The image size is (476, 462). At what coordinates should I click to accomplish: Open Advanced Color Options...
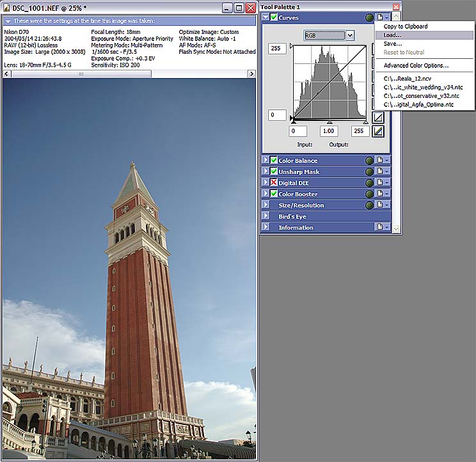pyautogui.click(x=416, y=65)
